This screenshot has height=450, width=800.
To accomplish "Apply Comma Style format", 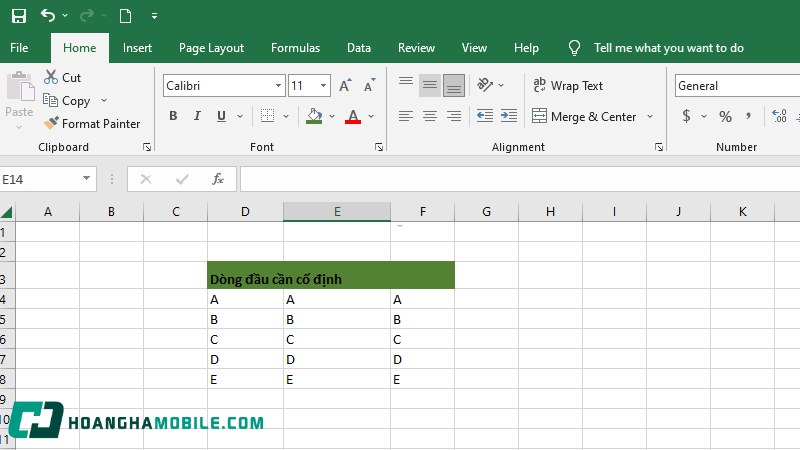I will 748,116.
